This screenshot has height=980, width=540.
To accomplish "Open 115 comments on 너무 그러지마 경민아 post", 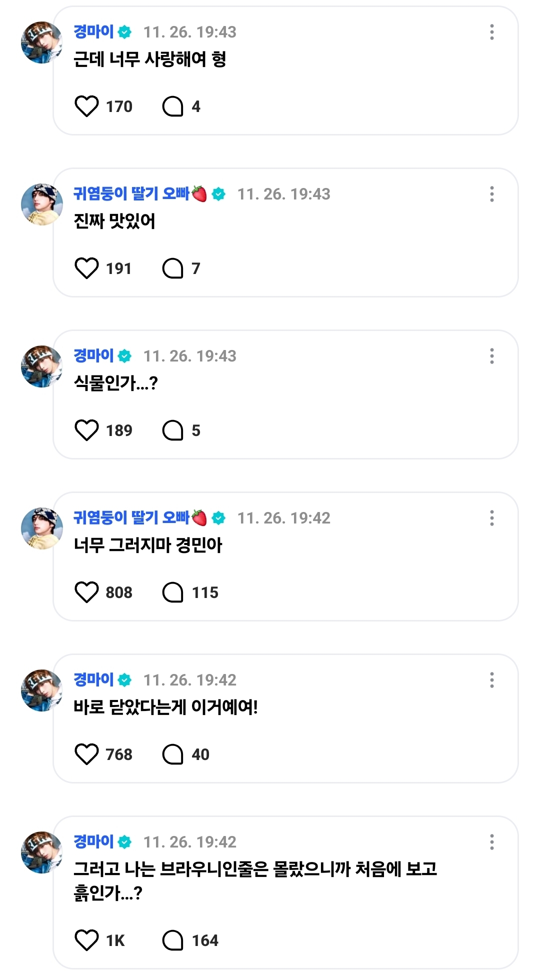I will click(x=173, y=592).
